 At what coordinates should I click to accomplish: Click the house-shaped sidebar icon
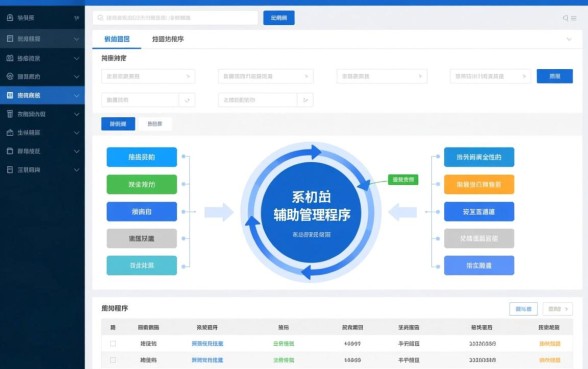(10, 132)
